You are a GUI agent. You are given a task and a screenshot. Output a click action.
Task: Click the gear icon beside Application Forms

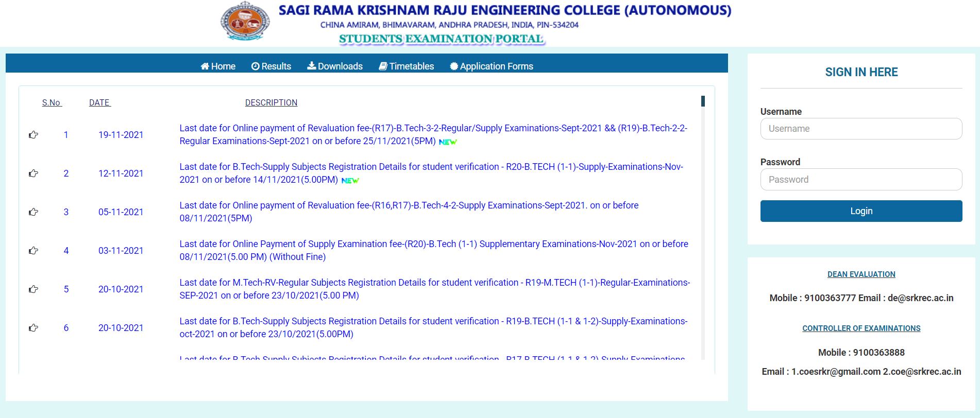coord(454,66)
